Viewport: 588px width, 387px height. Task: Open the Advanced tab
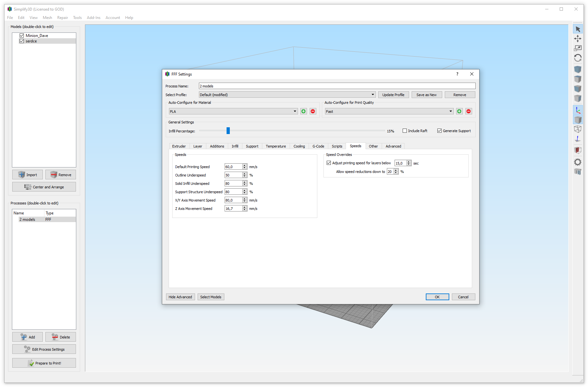[x=393, y=146]
